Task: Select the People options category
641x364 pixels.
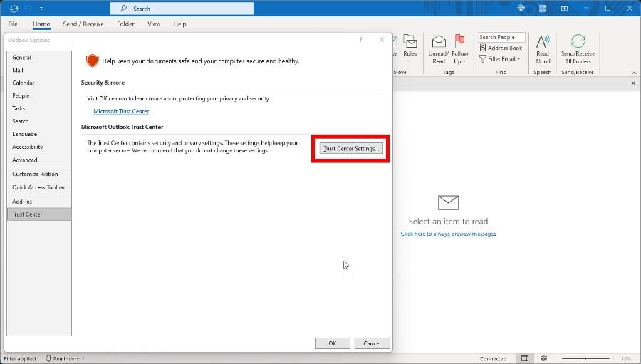Action: point(39,95)
